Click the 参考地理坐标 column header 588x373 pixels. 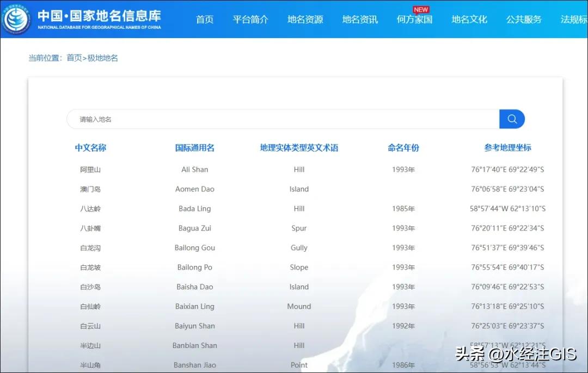(508, 148)
